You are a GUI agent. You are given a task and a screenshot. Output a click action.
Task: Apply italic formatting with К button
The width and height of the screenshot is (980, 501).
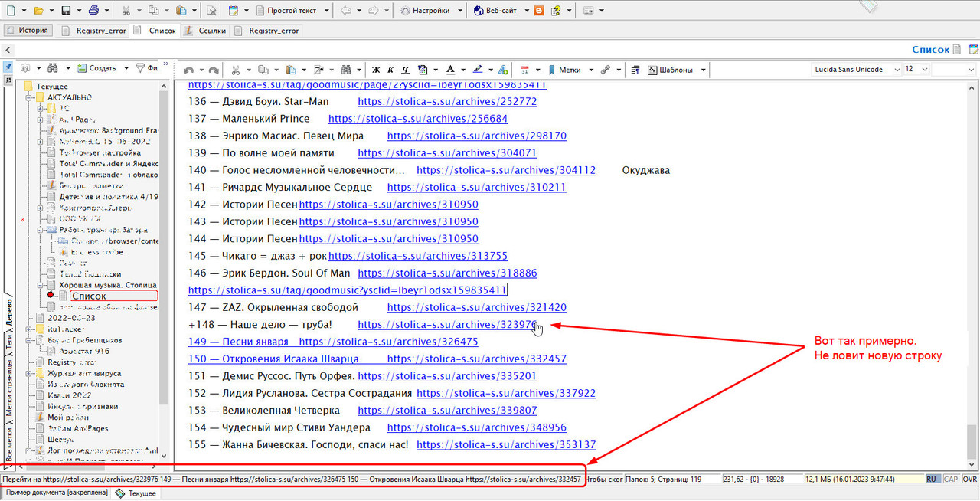390,70
